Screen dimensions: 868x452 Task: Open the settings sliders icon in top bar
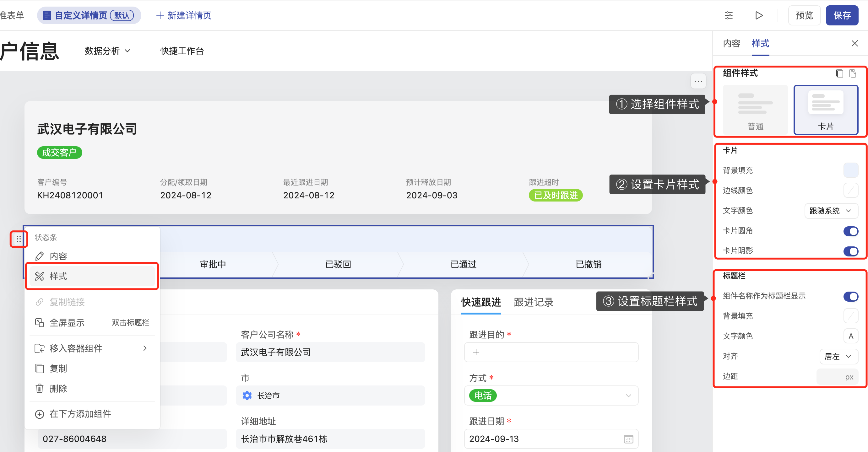[729, 15]
